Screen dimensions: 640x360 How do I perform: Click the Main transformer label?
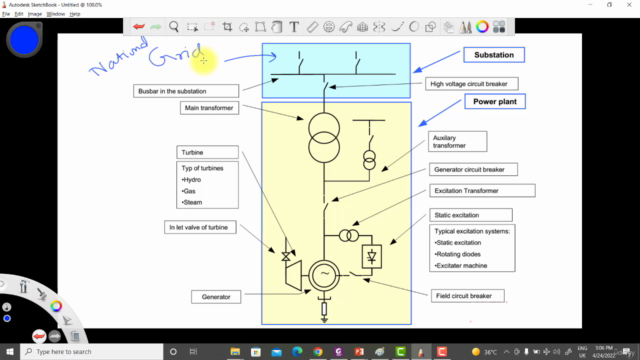209,108
